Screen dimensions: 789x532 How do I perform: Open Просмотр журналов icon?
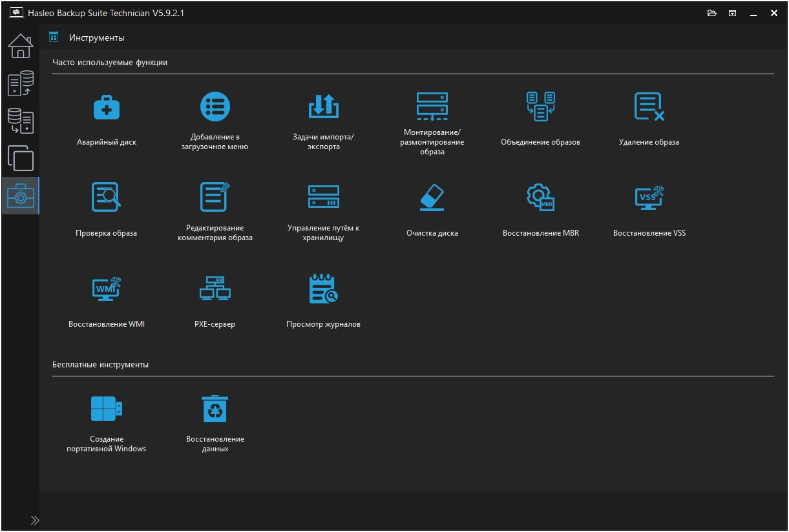[323, 288]
